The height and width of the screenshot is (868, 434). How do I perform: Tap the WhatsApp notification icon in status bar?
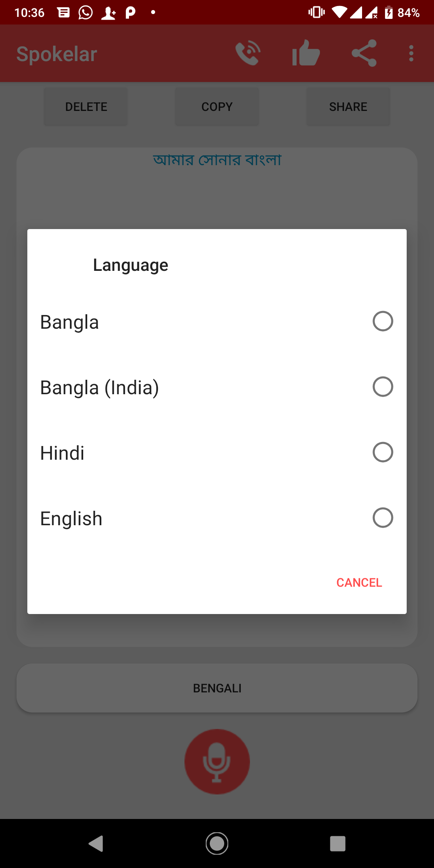pos(85,12)
